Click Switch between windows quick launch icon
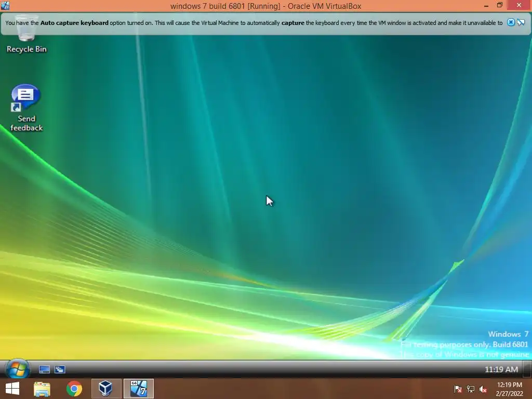 [60, 369]
